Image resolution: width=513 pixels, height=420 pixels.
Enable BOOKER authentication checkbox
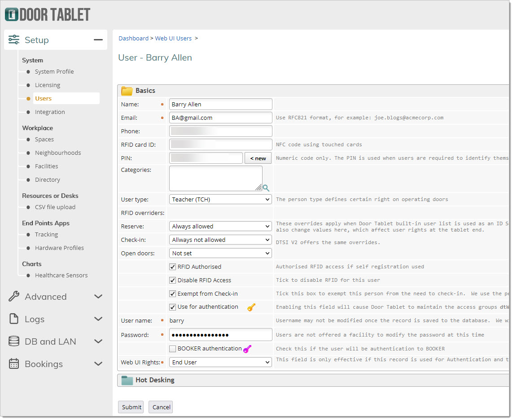(172, 349)
